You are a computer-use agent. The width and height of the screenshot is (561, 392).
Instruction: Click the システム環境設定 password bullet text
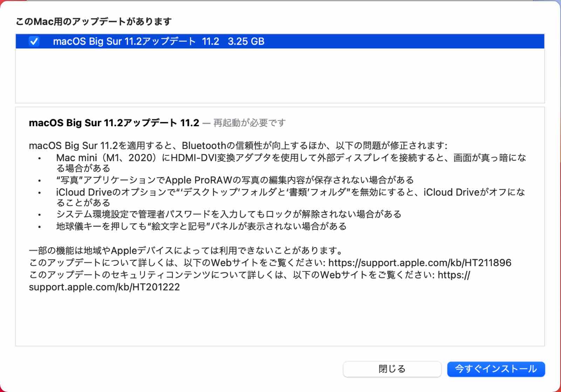[x=229, y=214]
